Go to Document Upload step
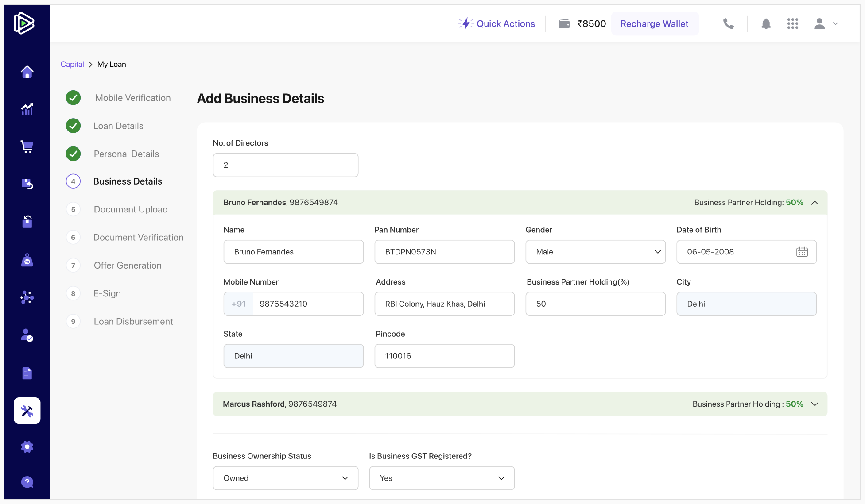 131,209
